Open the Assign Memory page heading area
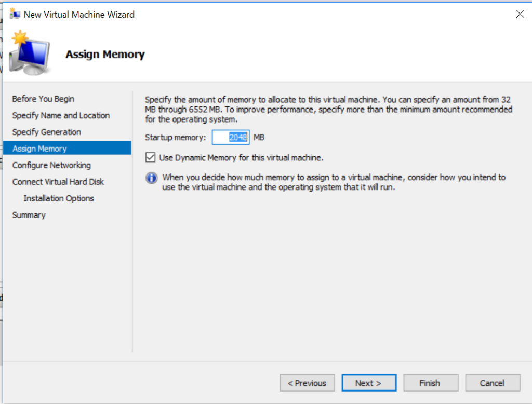 click(105, 54)
